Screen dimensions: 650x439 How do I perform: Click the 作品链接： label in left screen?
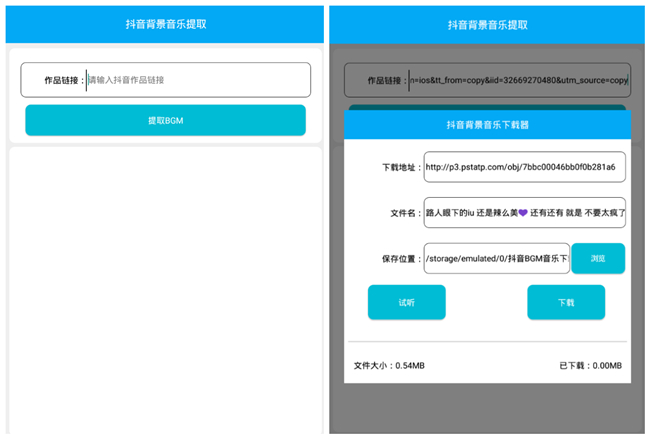[64, 80]
